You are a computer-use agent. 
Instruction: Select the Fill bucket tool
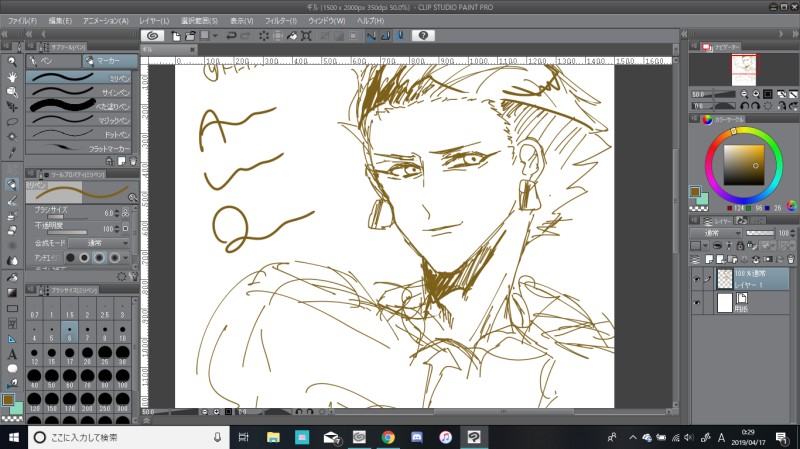click(x=12, y=278)
